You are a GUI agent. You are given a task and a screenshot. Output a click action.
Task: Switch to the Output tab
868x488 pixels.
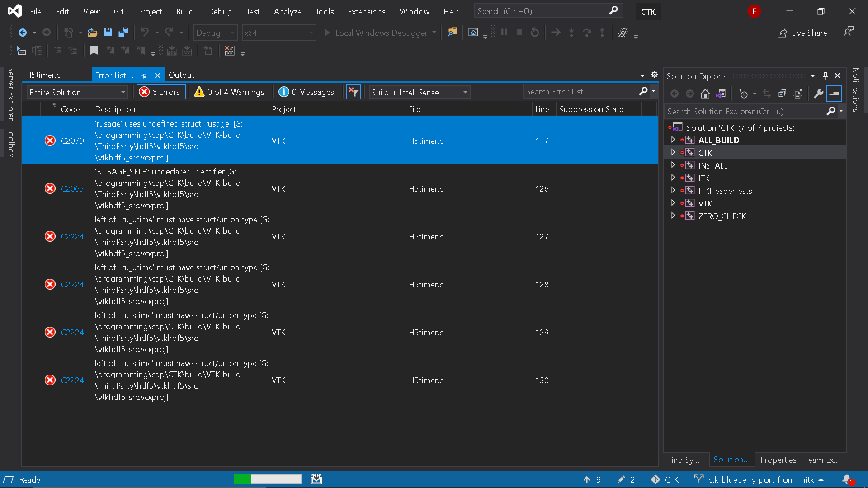point(181,75)
